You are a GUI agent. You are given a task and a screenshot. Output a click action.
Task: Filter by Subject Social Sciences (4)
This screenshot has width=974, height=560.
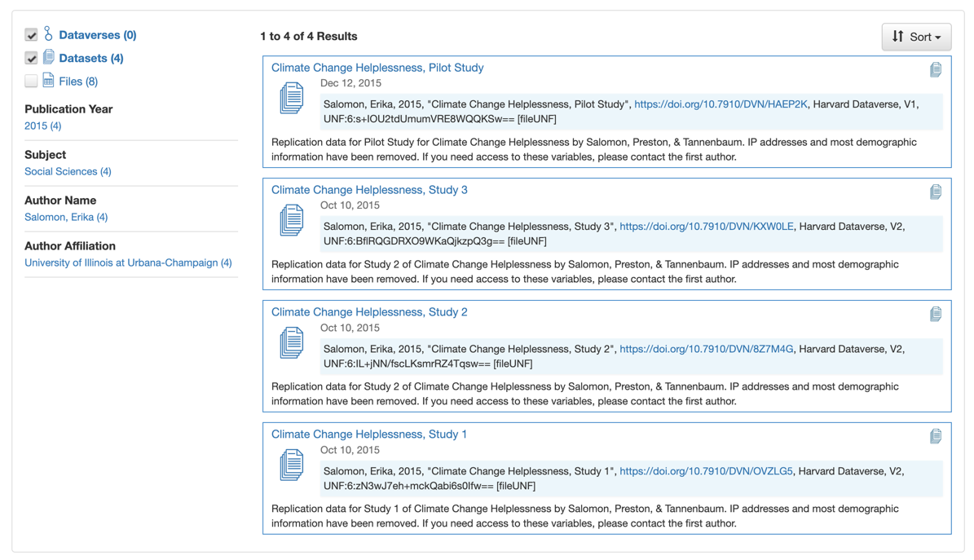click(x=68, y=171)
